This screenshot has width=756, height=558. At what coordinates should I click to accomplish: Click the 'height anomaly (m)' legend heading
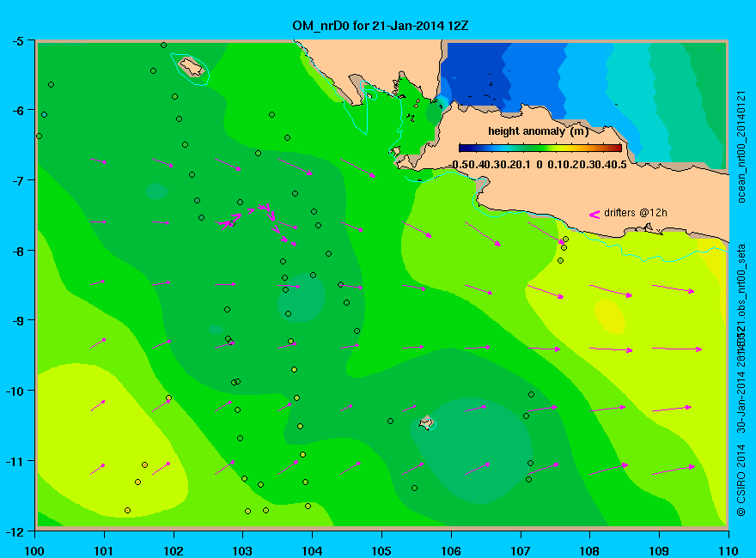point(538,131)
